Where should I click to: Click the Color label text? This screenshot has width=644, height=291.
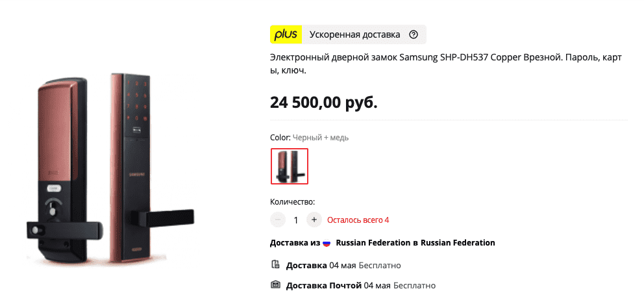280,138
